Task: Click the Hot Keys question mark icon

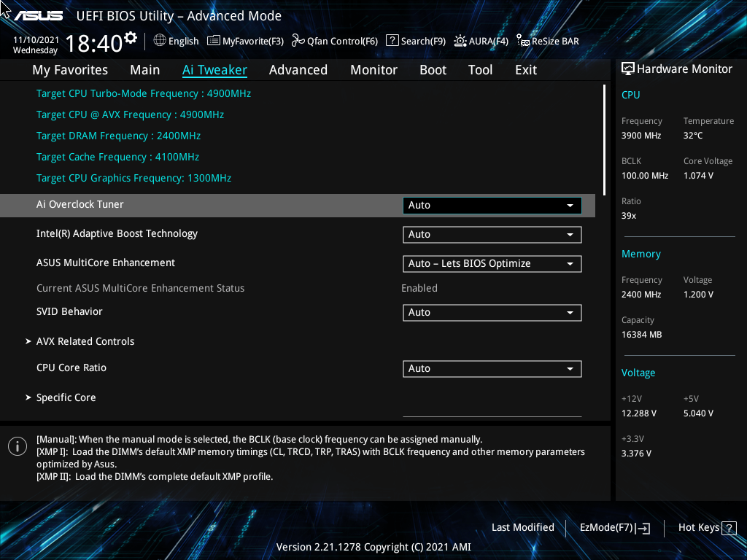Action: pos(729,528)
